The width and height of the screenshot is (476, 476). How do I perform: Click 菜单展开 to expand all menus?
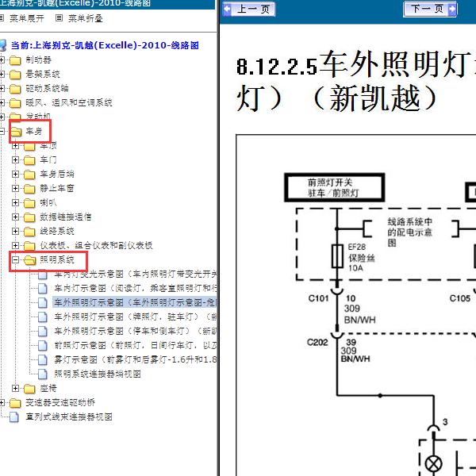27,18
